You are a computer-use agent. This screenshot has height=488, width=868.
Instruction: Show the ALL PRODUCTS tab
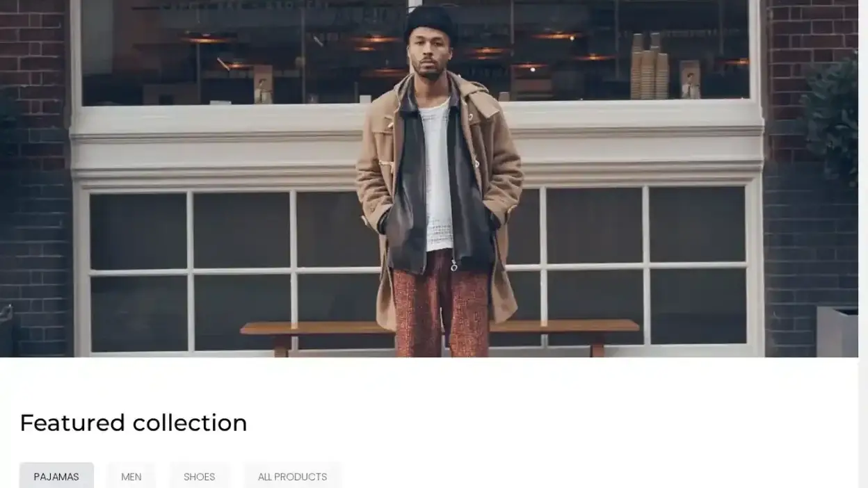pos(292,476)
